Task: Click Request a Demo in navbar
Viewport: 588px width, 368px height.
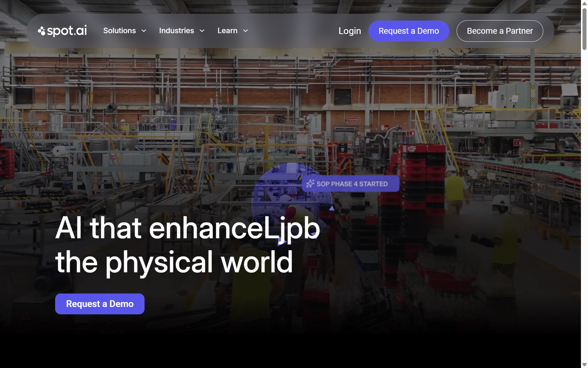Action: (x=409, y=31)
